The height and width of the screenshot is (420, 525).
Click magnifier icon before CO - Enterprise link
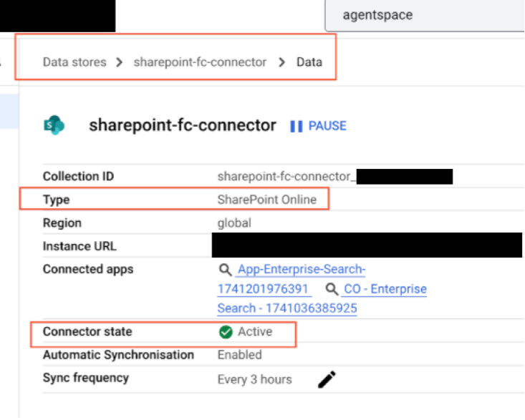point(332,289)
